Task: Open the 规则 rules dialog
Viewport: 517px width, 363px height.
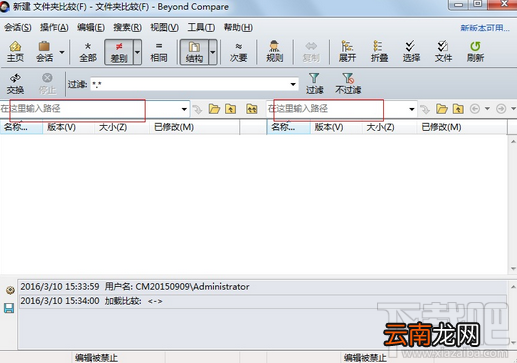Action: click(274, 52)
